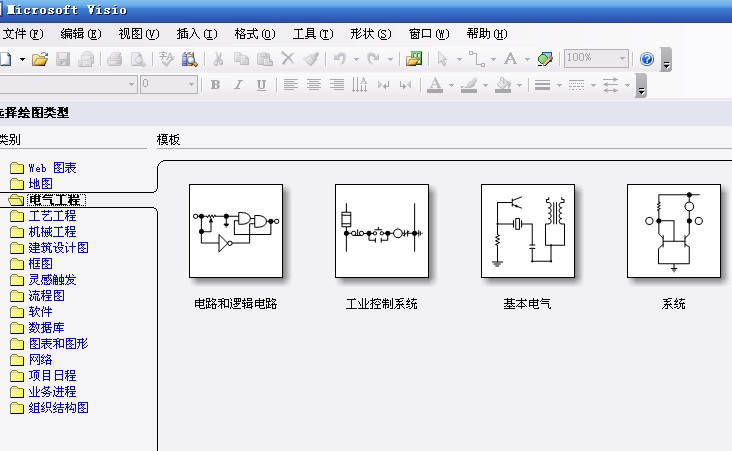Click the Print Preview icon

coord(138,59)
